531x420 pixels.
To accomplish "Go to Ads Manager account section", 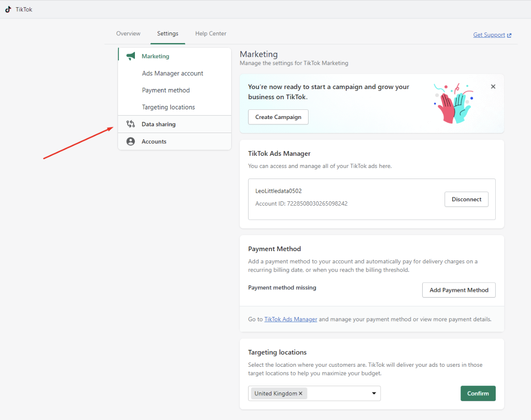I will coord(172,73).
